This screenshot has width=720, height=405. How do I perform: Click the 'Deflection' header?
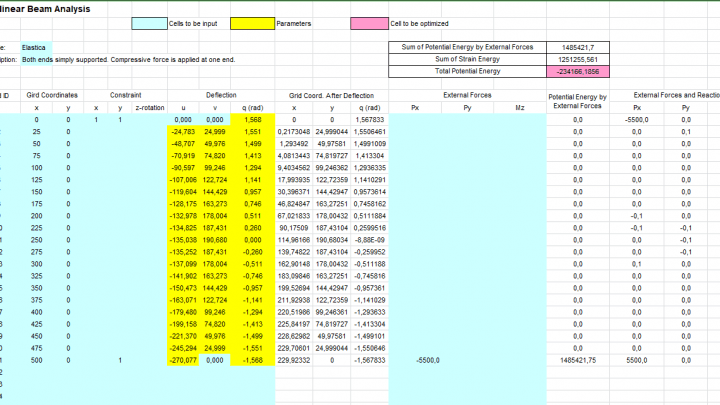(221, 95)
